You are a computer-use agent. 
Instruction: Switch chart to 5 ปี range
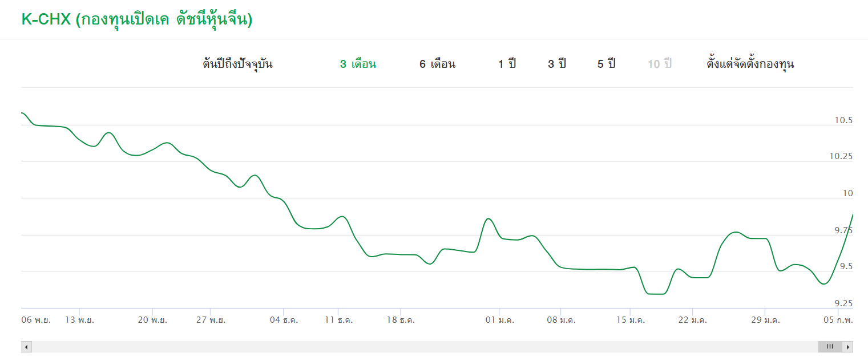pyautogui.click(x=607, y=64)
